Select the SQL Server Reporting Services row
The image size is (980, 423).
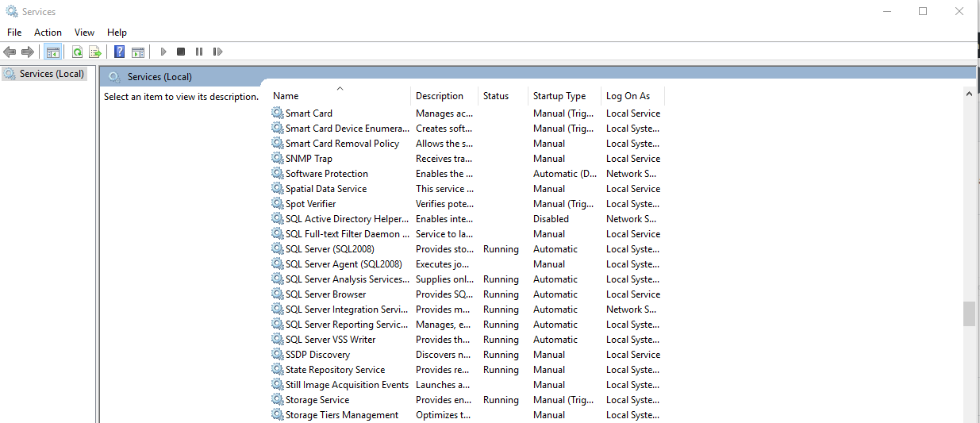click(x=467, y=325)
